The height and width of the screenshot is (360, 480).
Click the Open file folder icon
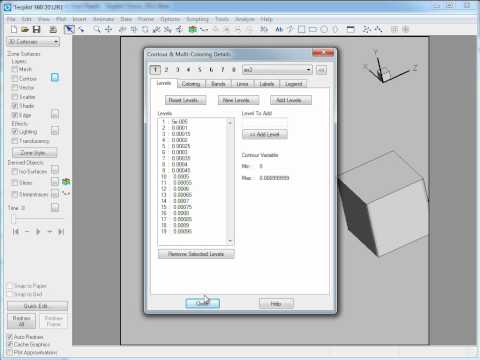click(x=25, y=29)
